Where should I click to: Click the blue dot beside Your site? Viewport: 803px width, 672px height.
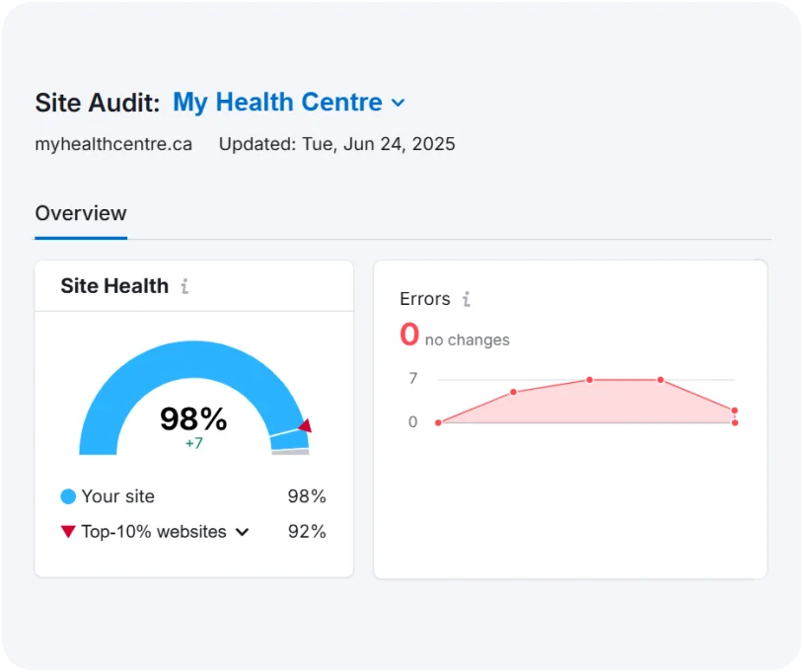(68, 496)
